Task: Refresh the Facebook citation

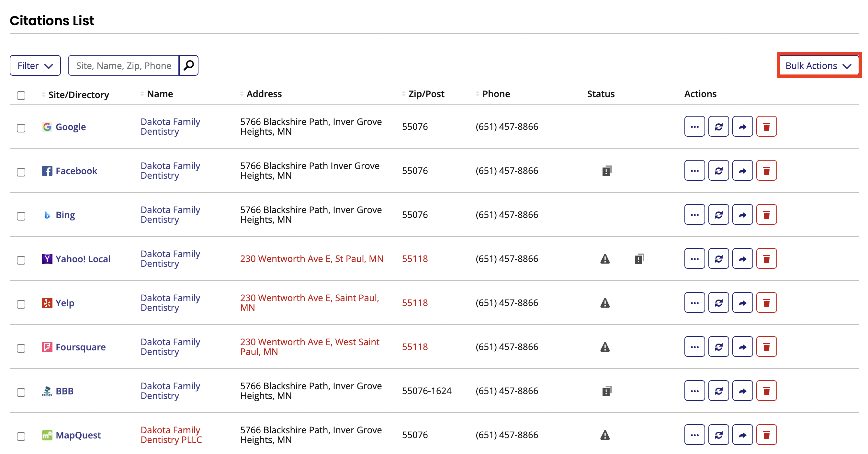Action: click(718, 171)
